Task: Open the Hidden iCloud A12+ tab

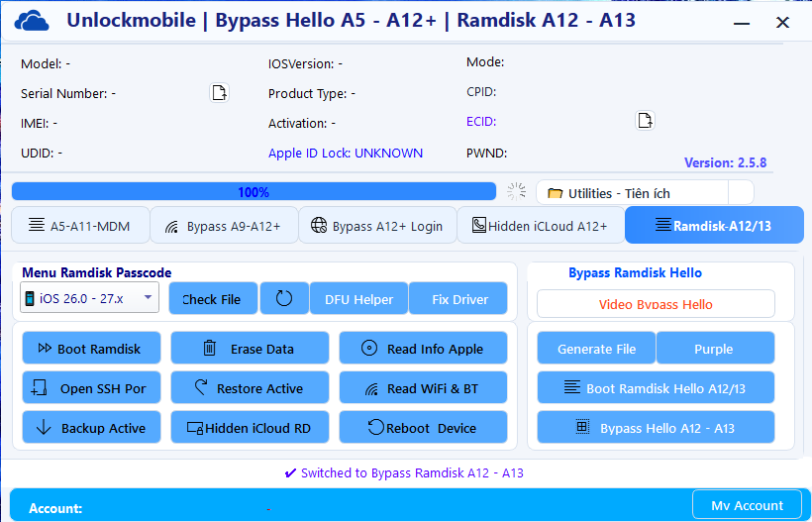Action: pyautogui.click(x=541, y=226)
